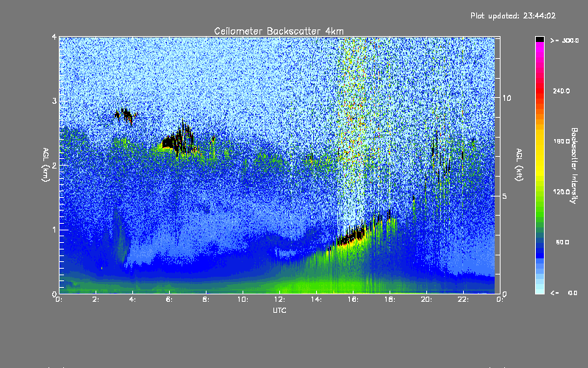Click the "10" kft tick on right axis
This screenshot has width=588, height=368.
click(x=506, y=98)
